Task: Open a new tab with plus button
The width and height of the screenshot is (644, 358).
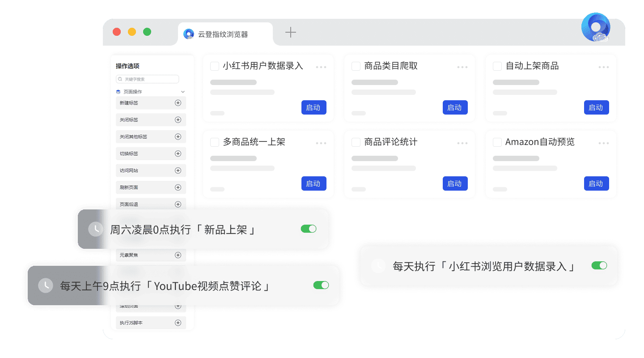Action: pos(291,32)
